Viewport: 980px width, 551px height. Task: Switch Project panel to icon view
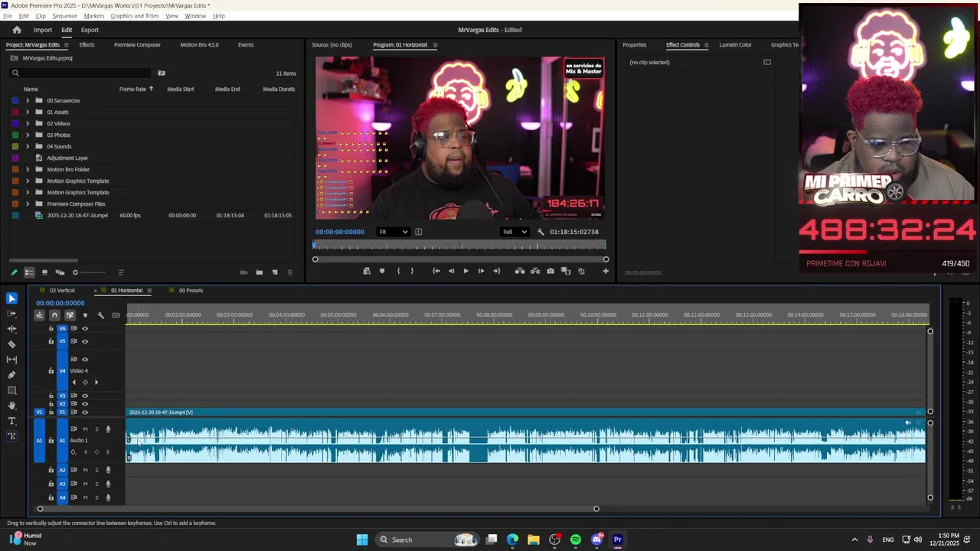pyautogui.click(x=44, y=272)
